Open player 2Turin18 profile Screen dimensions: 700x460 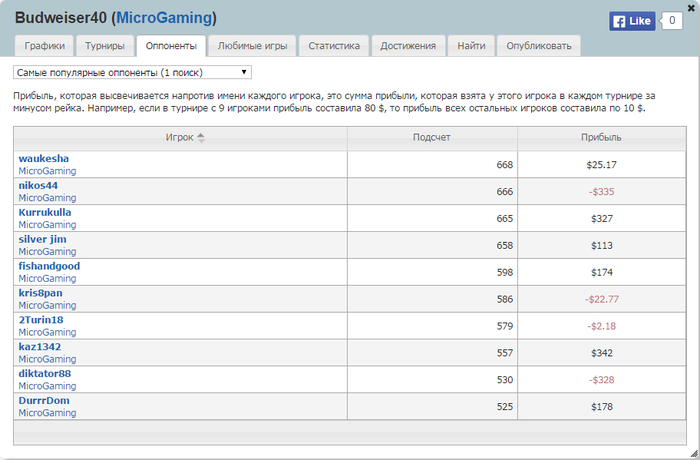(x=41, y=320)
